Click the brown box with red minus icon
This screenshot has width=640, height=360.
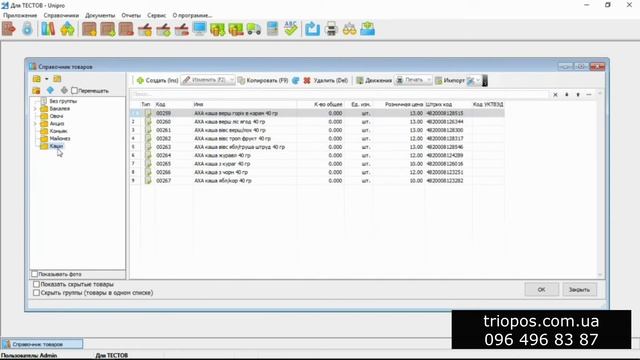pyautogui.click(x=126, y=29)
